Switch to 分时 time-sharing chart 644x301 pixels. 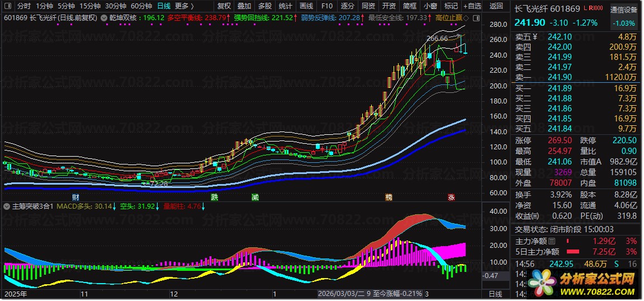24,6
